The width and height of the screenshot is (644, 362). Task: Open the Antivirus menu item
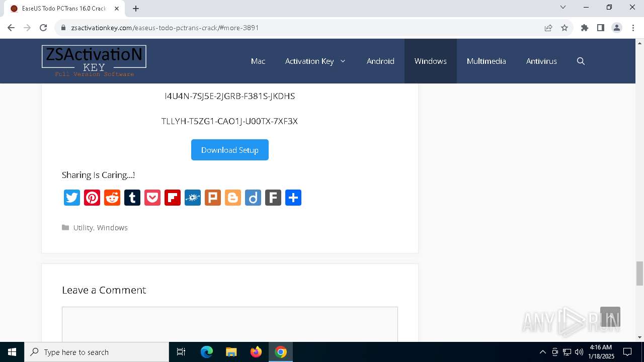coord(541,61)
